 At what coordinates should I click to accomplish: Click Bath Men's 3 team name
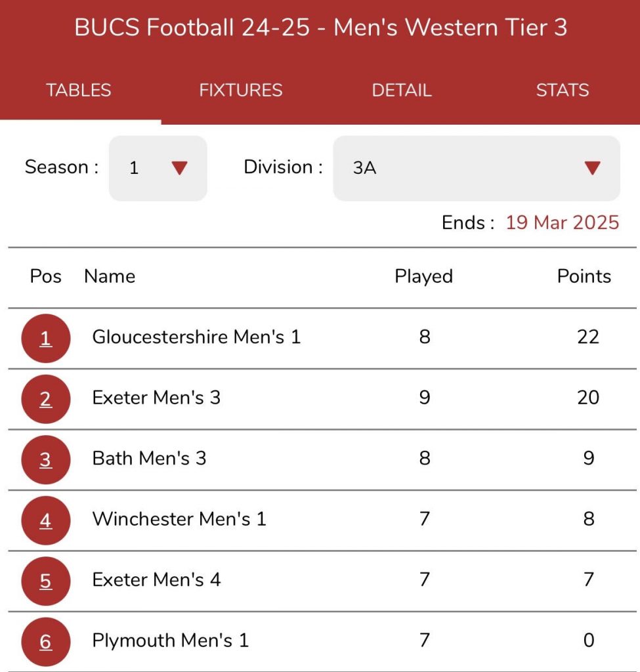(149, 458)
